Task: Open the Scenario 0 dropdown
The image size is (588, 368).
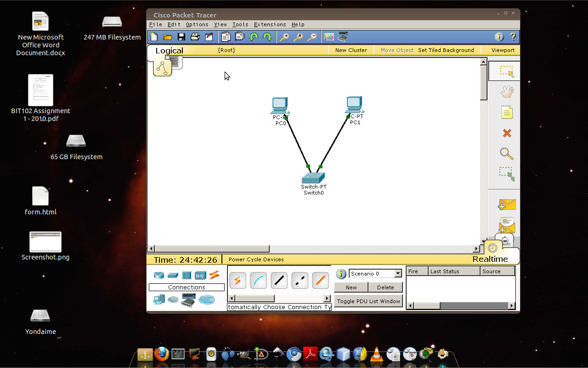Action: 376,274
